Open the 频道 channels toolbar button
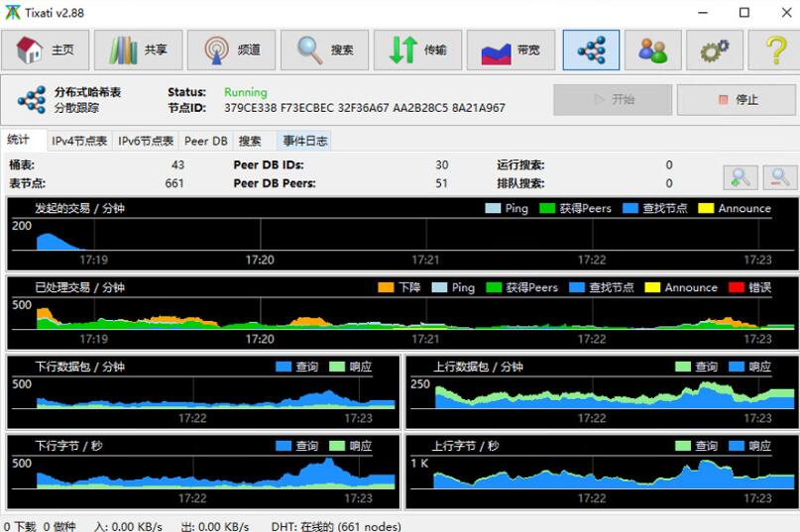 [x=232, y=50]
